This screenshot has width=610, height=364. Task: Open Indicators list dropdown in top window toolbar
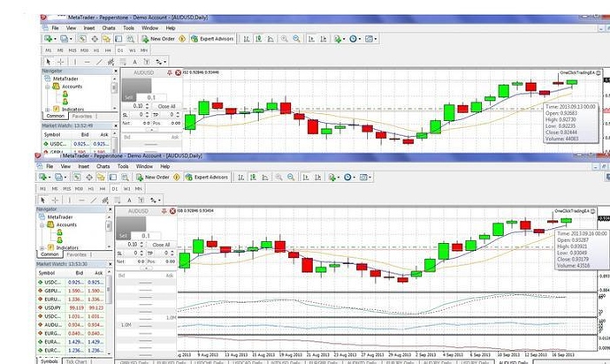coord(344,39)
